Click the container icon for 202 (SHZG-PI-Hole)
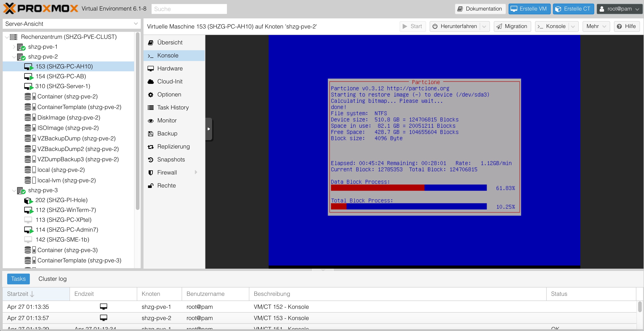Screen dimensions: 644x331 (x=28, y=200)
